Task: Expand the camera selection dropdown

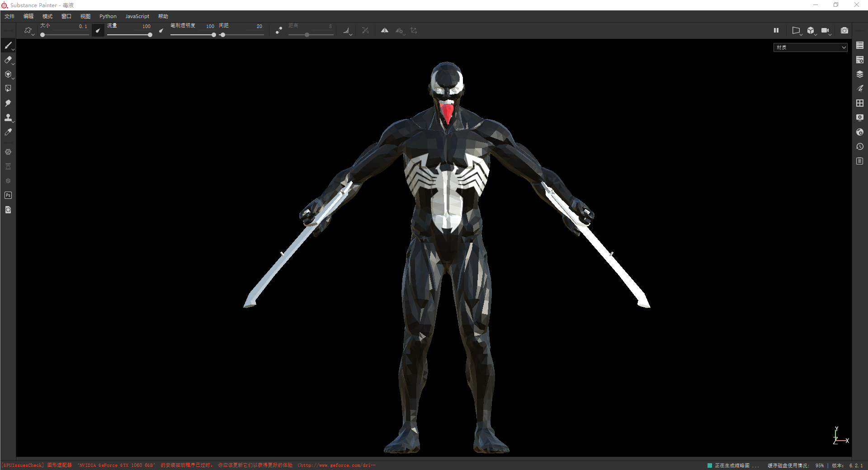Action: (x=826, y=30)
